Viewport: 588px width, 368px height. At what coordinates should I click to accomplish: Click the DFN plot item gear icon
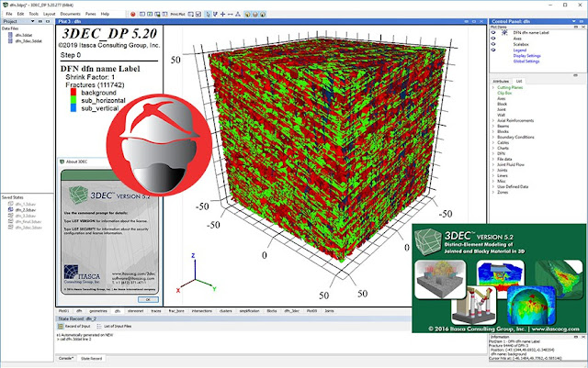coord(504,33)
